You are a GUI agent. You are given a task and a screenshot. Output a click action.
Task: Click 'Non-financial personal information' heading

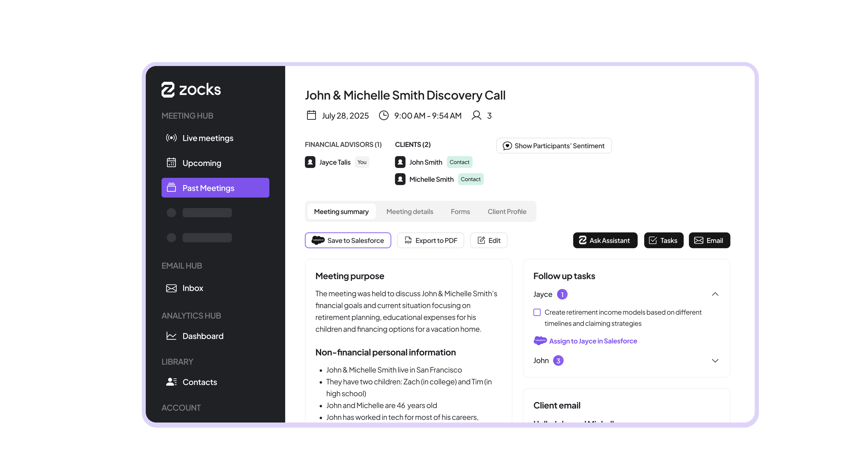click(386, 352)
